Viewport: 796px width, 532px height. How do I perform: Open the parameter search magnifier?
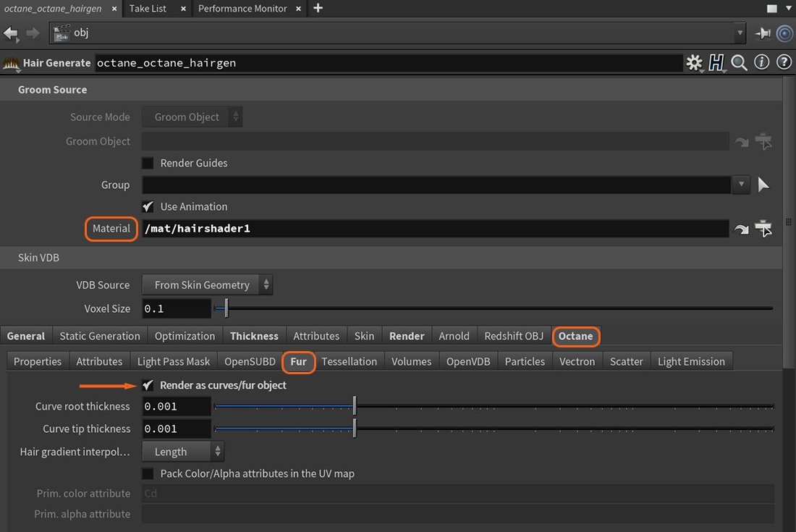[739, 63]
